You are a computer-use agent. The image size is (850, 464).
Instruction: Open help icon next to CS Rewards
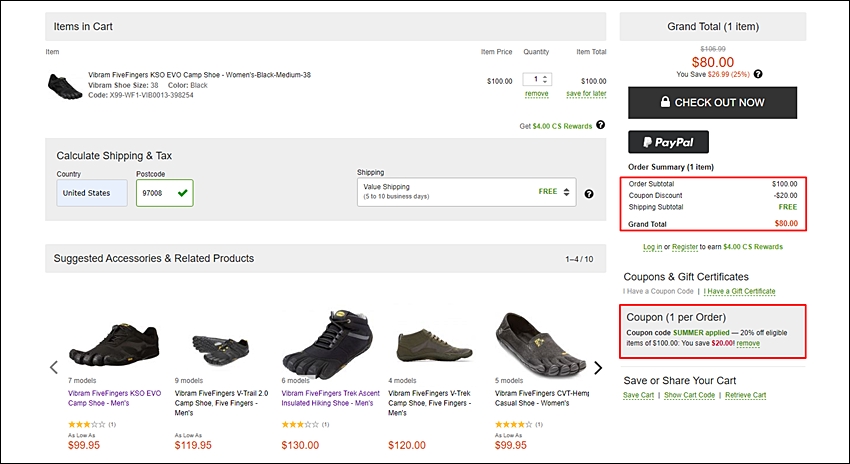[601, 125]
